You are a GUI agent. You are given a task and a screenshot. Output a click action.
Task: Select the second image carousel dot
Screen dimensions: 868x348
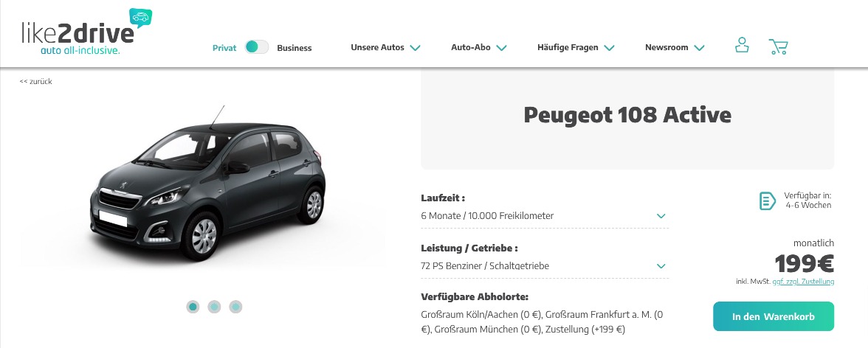214,307
